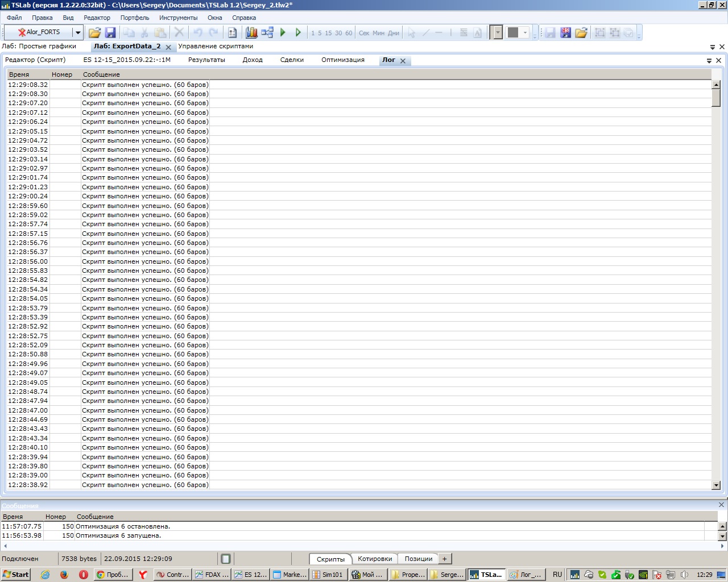Click the Paste clipboard icon

[160, 32]
